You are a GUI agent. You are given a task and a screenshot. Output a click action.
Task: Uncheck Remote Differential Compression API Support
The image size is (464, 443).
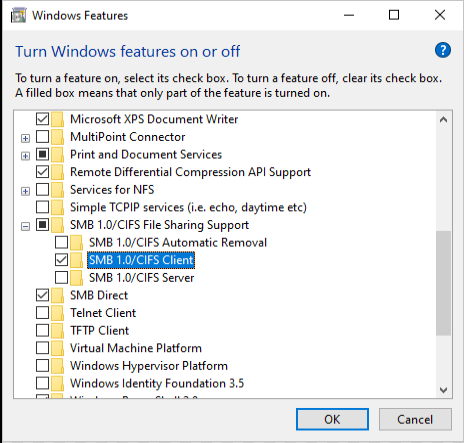click(42, 172)
